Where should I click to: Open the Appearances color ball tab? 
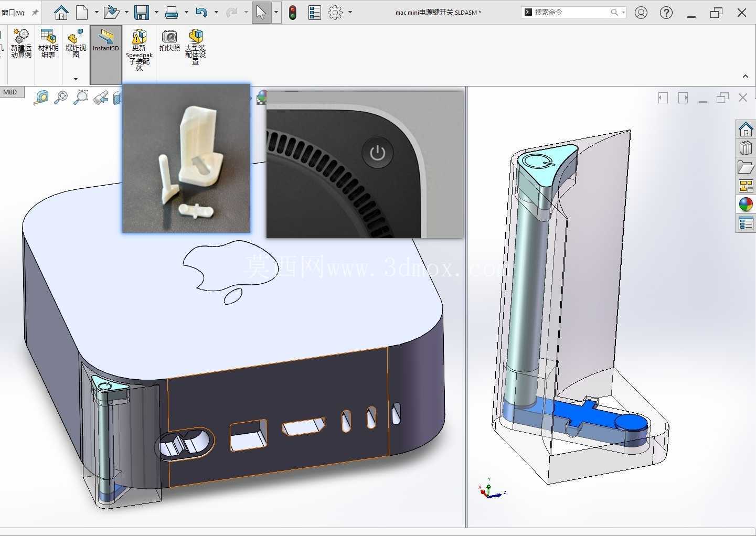click(x=746, y=205)
